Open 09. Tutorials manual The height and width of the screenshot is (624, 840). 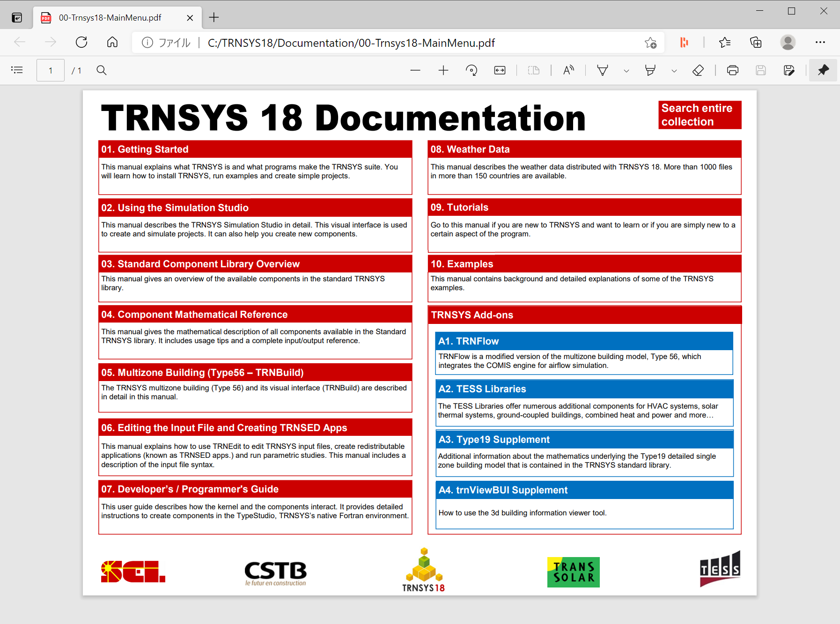point(584,207)
